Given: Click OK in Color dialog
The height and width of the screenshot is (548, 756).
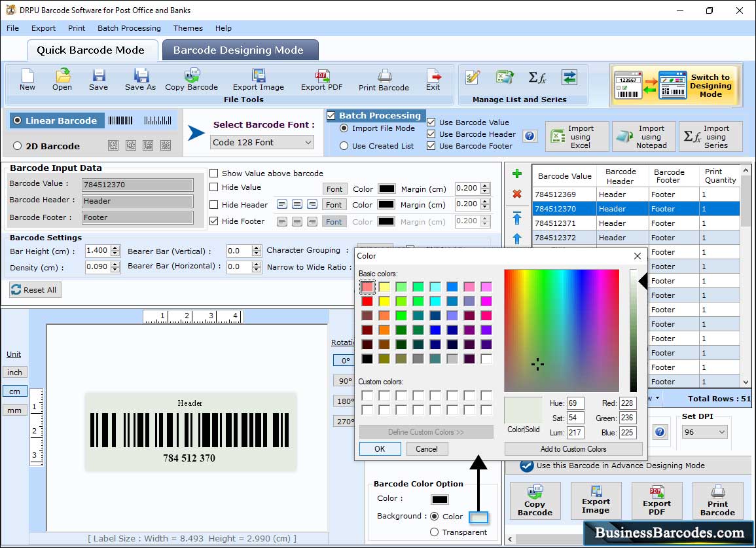Looking at the screenshot, I should [x=380, y=448].
